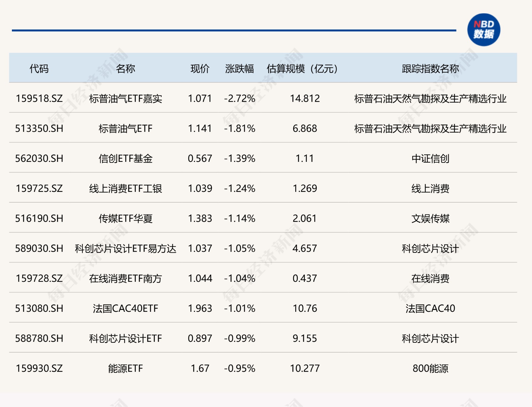Viewport: 532px width, 407px height.
Task: Click the index name 800能源
Action: click(x=430, y=369)
